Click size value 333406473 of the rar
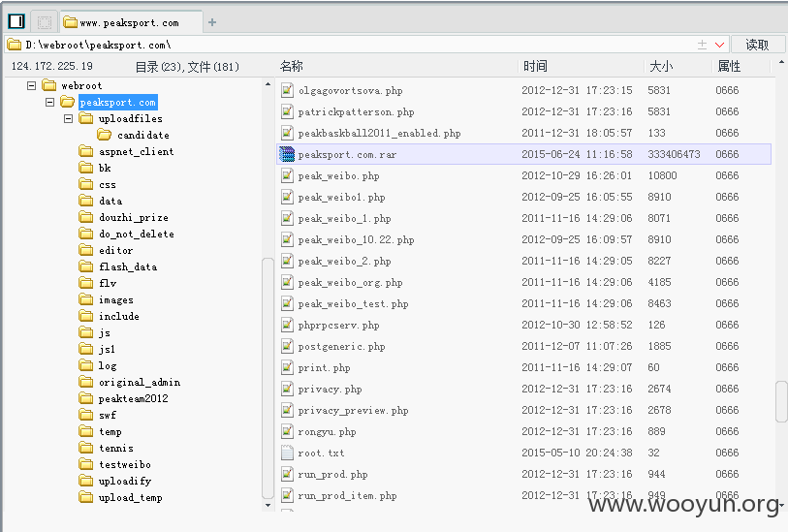 tap(674, 154)
